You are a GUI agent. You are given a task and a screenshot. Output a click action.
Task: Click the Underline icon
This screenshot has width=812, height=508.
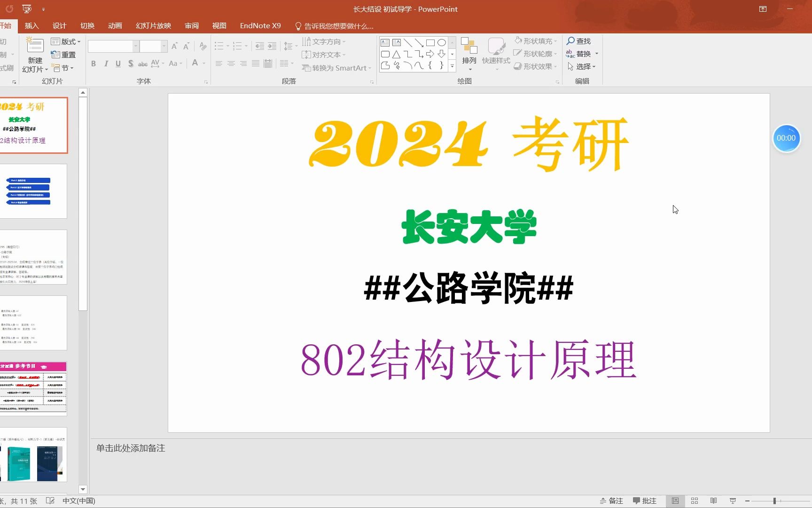coord(118,63)
